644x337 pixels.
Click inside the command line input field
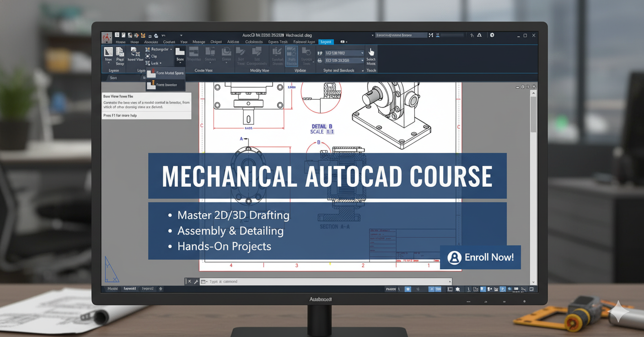pyautogui.click(x=320, y=282)
